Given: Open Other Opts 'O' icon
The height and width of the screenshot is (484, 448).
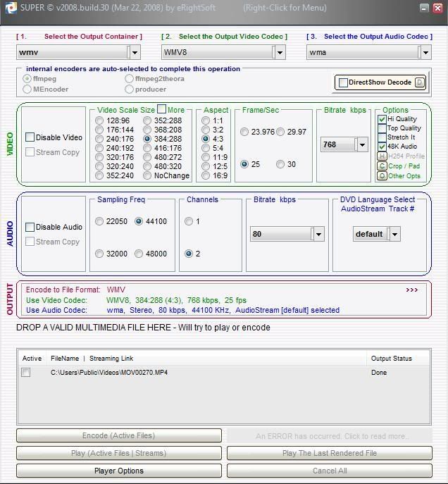Looking at the screenshot, I should tap(382, 176).
